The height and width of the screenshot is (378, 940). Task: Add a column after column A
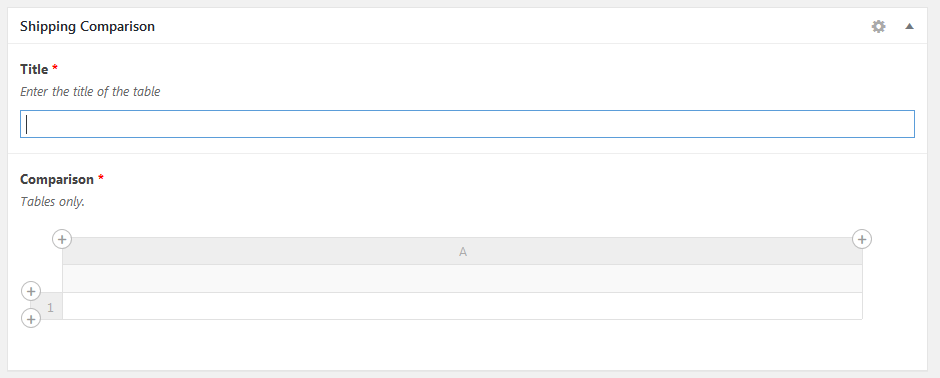point(861,239)
